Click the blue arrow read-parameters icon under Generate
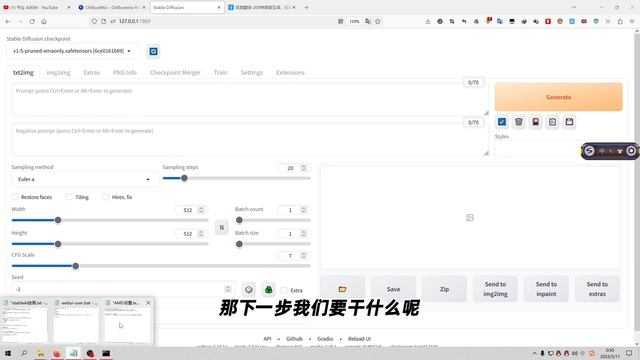 [502, 122]
